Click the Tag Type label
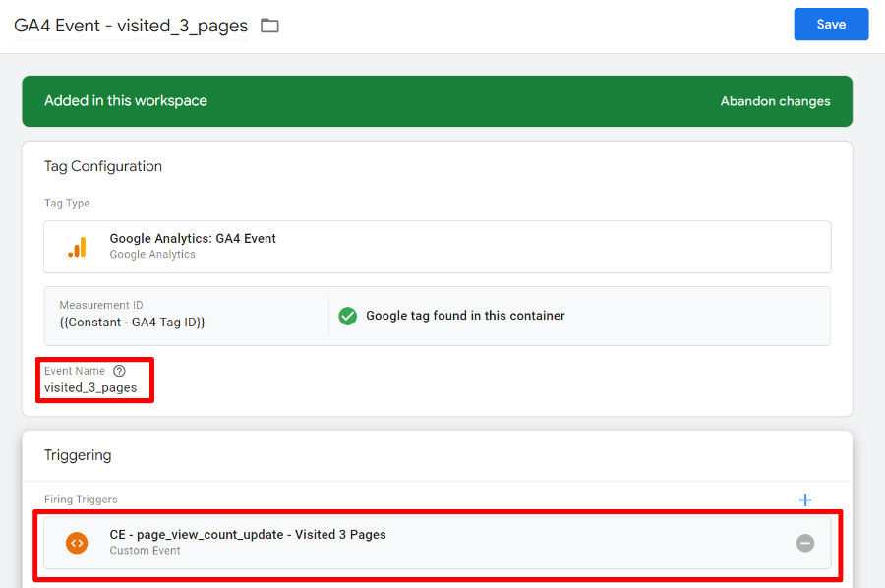This screenshot has width=885, height=588. click(67, 204)
